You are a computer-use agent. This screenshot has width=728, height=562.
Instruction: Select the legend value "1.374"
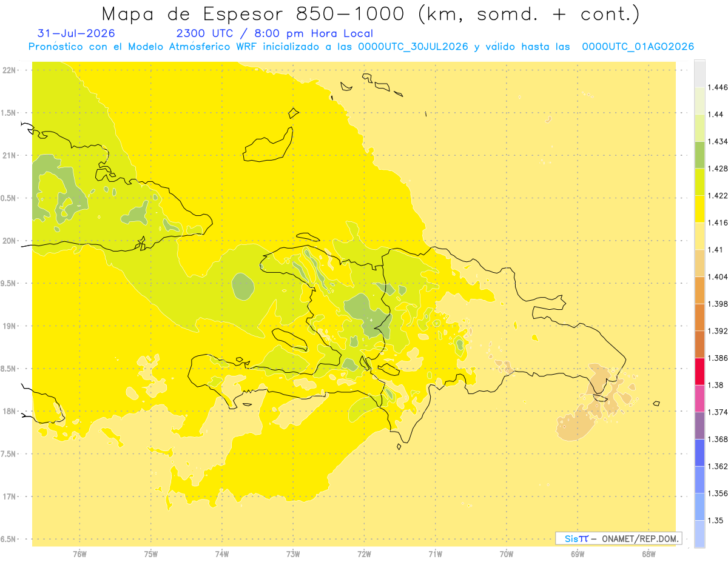point(718,412)
